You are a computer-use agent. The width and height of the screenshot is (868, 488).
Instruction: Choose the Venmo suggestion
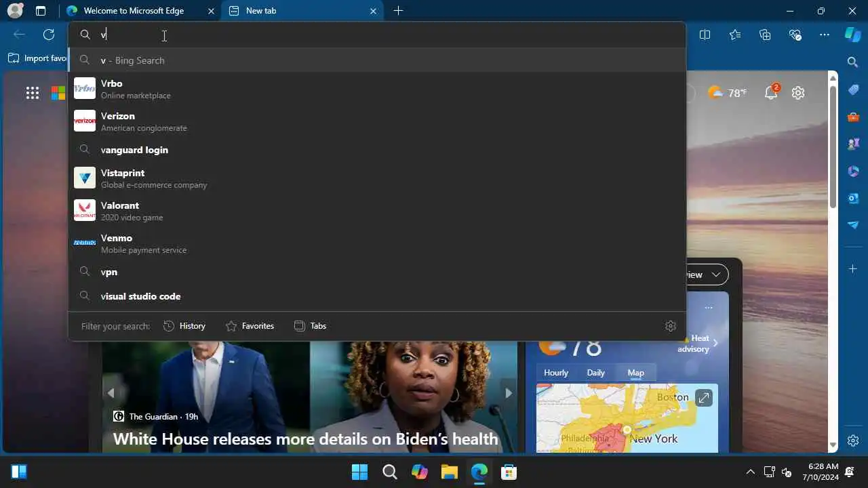click(377, 243)
